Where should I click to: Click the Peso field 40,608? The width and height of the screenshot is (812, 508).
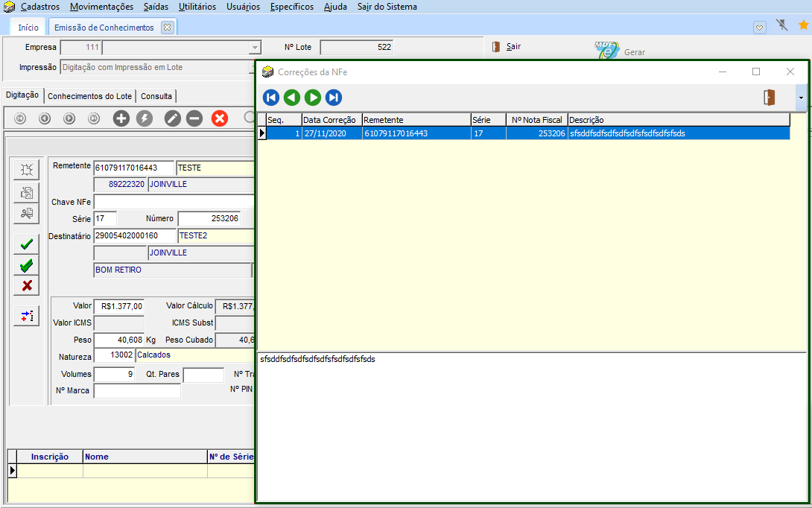(119, 340)
